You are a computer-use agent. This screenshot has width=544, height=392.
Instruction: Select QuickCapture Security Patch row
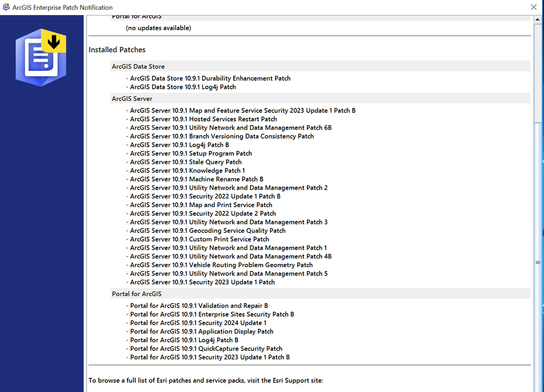click(x=204, y=348)
